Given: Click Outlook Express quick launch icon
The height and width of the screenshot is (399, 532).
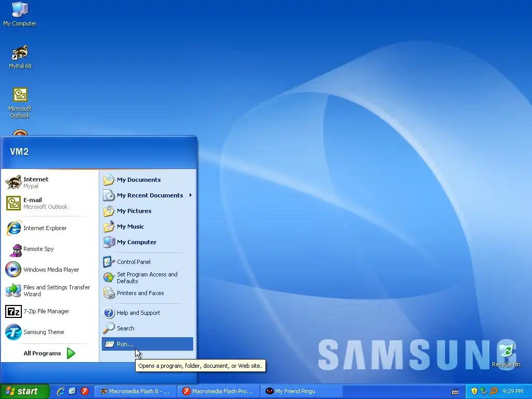Looking at the screenshot, I should pos(73,391).
